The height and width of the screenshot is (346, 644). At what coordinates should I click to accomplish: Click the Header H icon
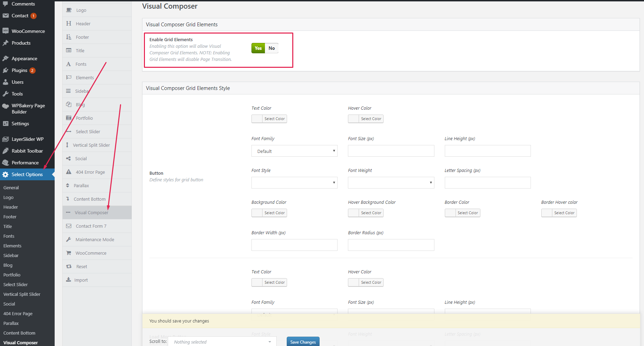(x=69, y=24)
